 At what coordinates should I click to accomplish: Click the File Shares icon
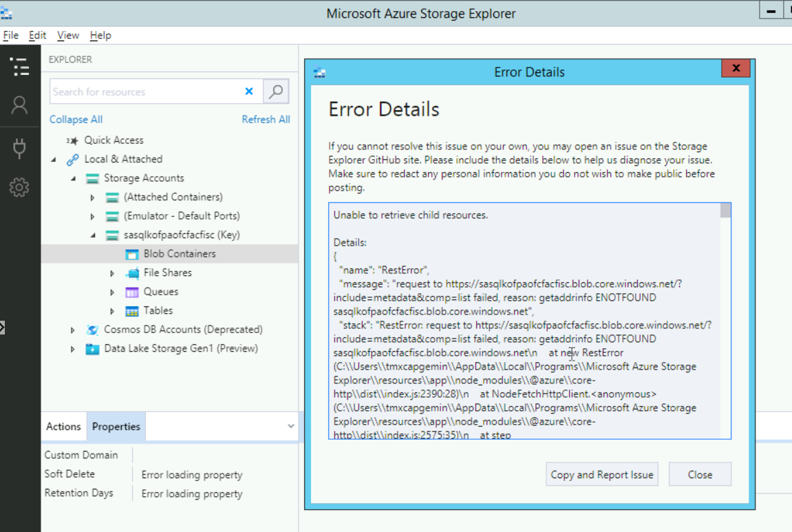pyautogui.click(x=133, y=273)
